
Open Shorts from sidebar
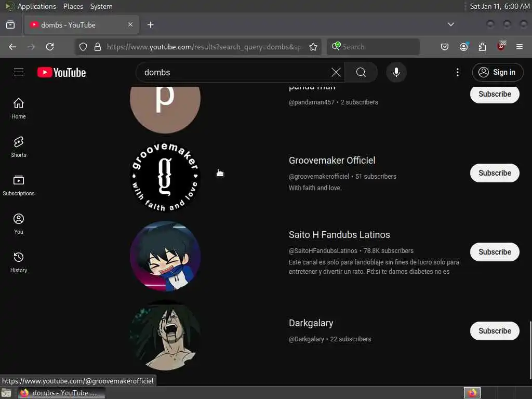tap(19, 147)
